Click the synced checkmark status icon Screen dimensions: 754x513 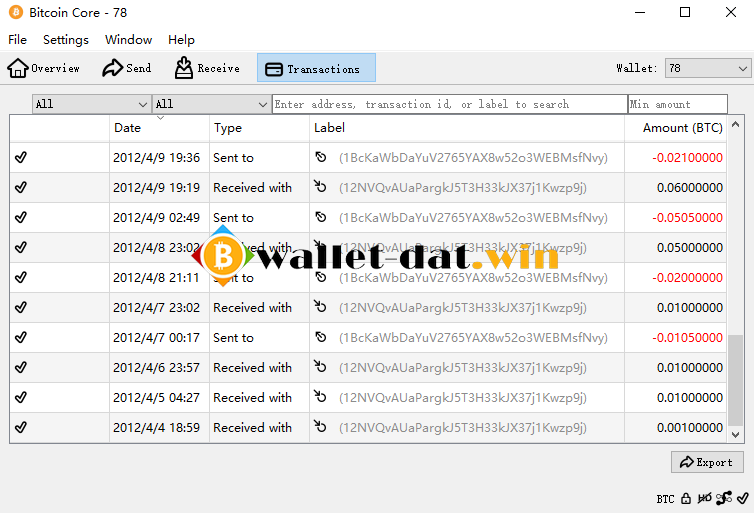742,498
